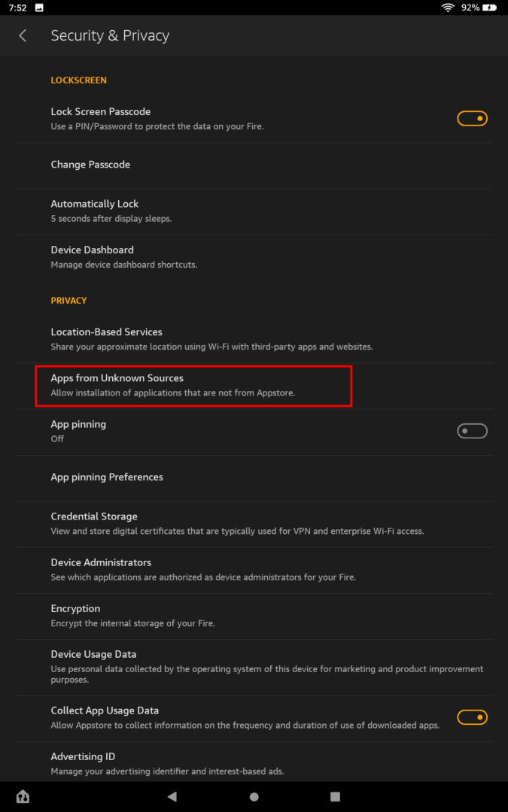Viewport: 508px width, 812px height.
Task: Open Advertising ID settings
Action: click(83, 763)
